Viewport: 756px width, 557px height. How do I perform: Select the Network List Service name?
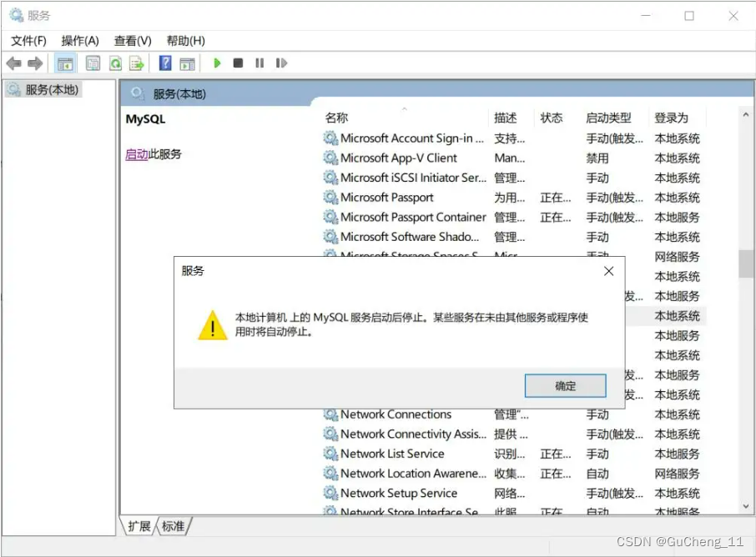click(x=392, y=454)
